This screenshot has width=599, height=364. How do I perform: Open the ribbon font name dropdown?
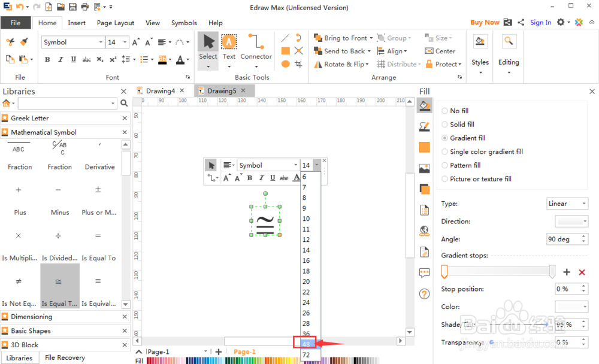(x=101, y=42)
